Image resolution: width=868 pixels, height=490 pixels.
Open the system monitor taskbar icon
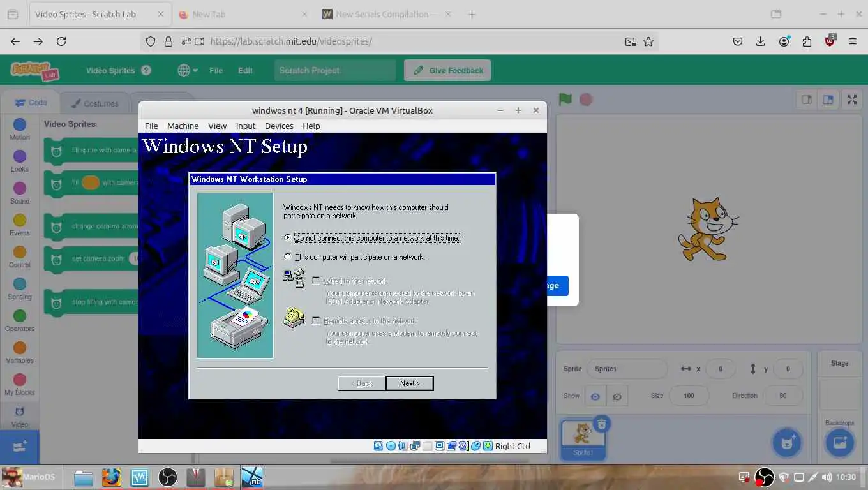139,477
